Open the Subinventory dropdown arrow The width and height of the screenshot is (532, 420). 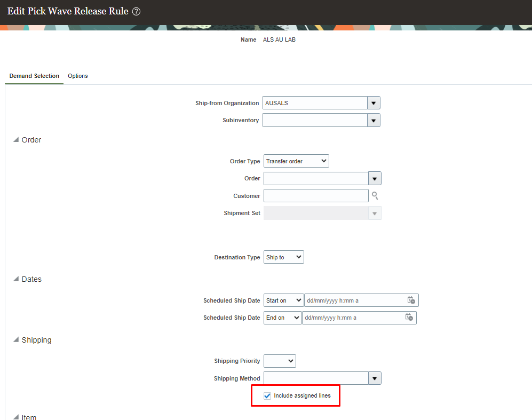pos(374,120)
